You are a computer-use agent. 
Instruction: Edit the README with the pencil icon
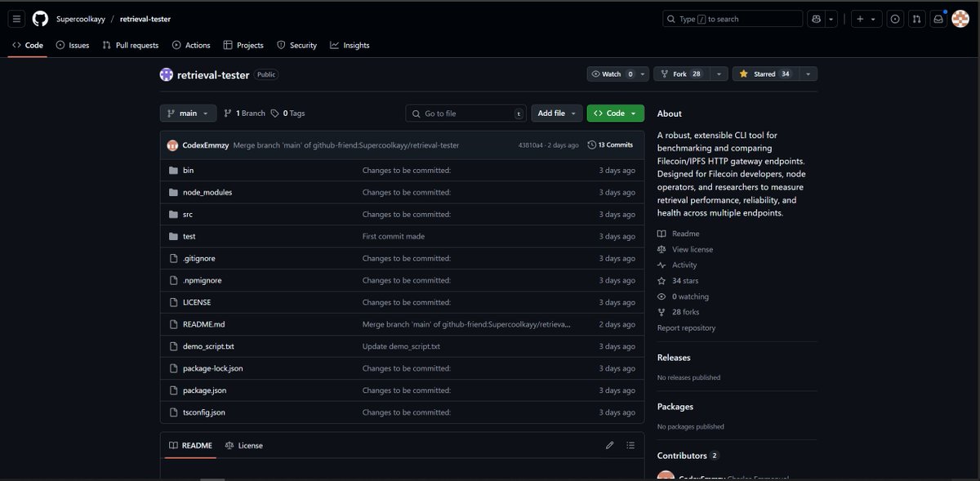(609, 445)
